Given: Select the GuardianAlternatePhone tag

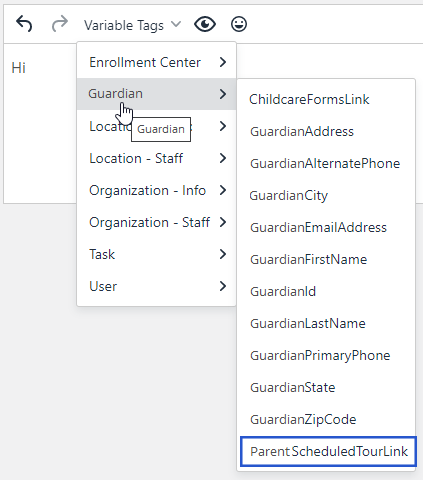Looking at the screenshot, I should [x=326, y=163].
